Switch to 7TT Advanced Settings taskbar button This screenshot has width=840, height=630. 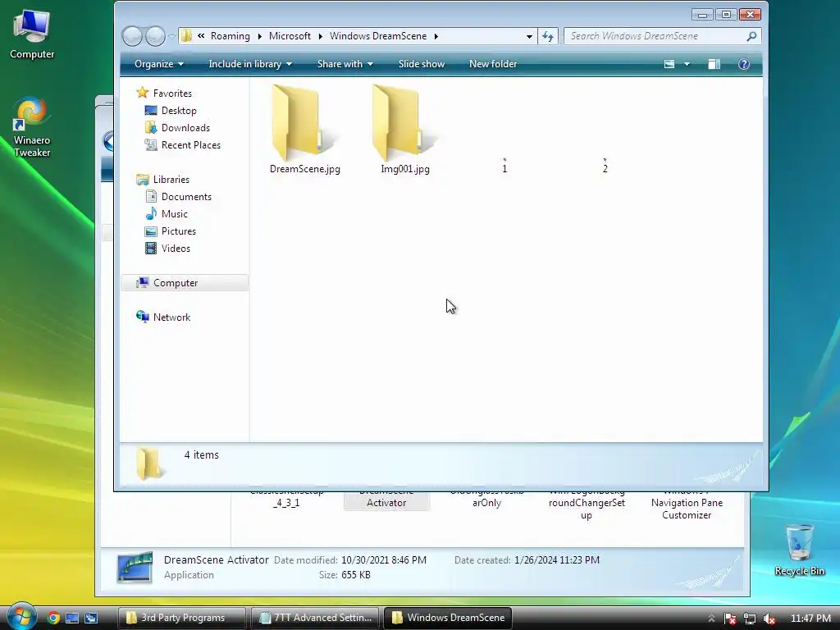314,618
